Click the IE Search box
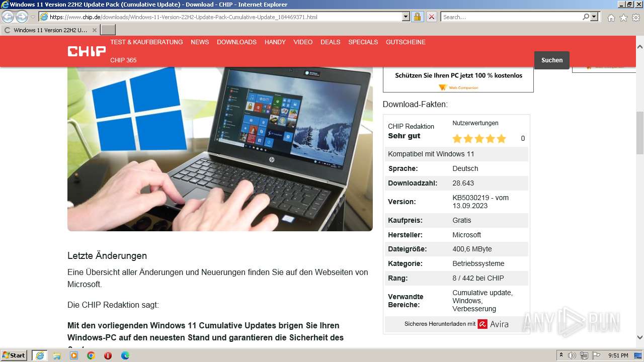 pyautogui.click(x=511, y=17)
